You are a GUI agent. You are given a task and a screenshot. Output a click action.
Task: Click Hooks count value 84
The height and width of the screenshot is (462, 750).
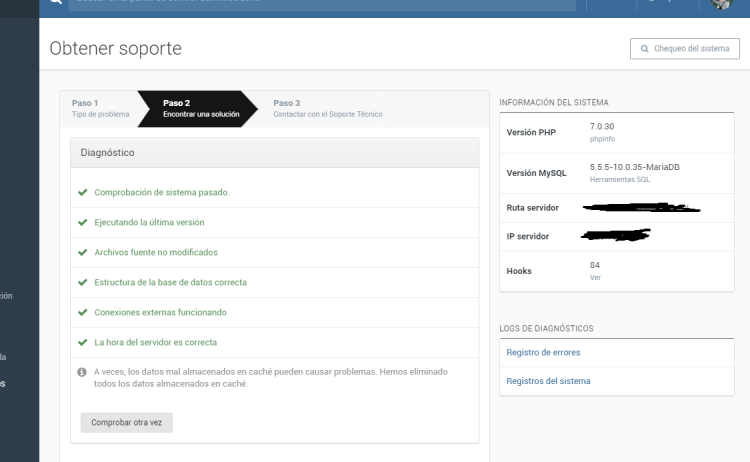click(595, 265)
